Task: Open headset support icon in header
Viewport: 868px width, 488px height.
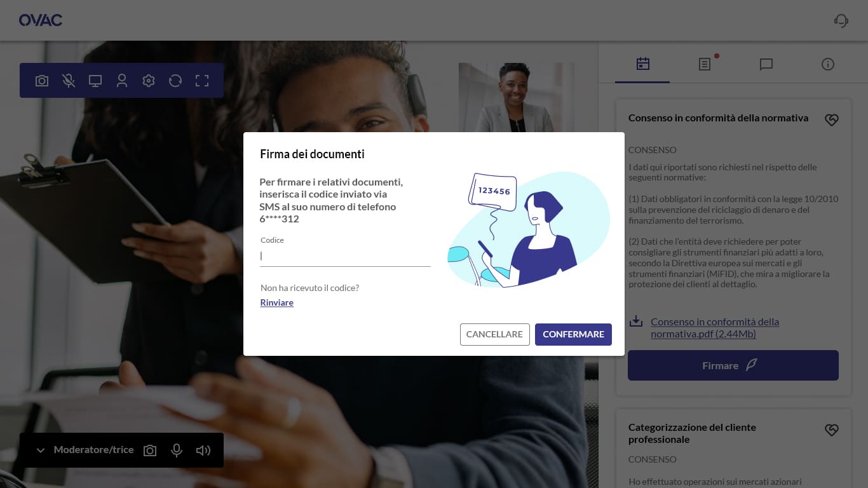Action: tap(841, 20)
